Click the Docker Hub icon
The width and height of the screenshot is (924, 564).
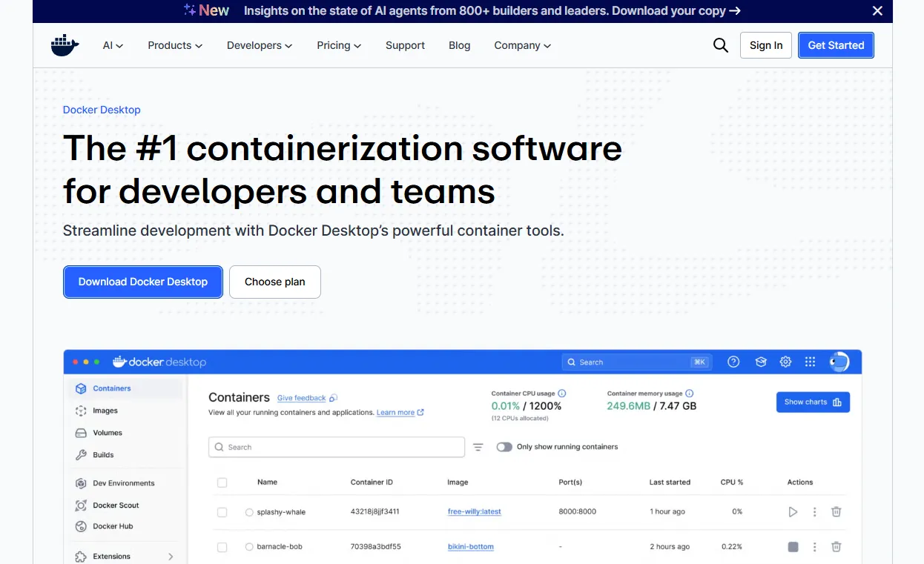click(81, 526)
